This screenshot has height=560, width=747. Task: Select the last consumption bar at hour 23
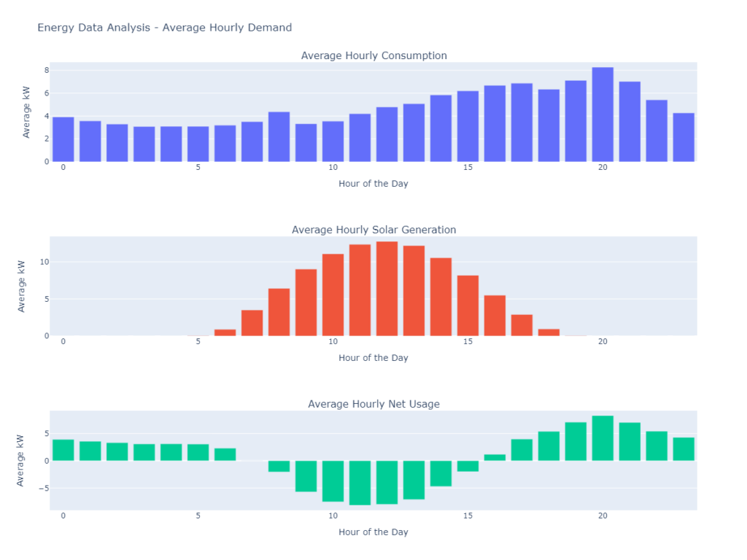tap(684, 137)
